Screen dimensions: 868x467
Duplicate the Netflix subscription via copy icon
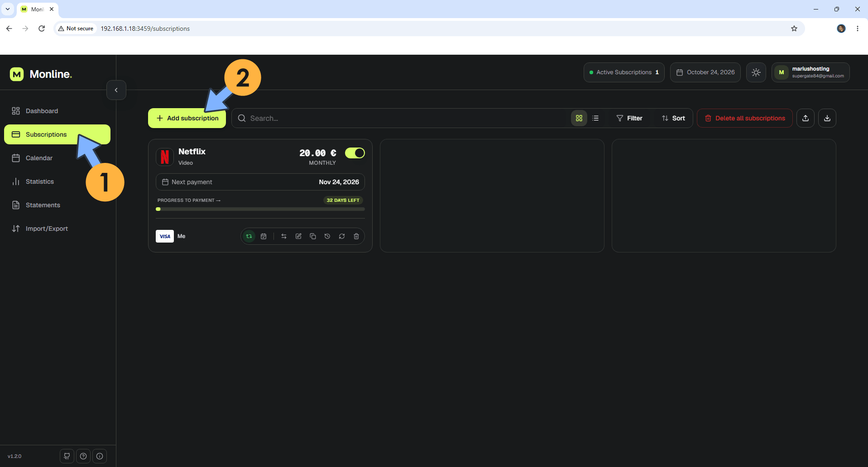[313, 236]
